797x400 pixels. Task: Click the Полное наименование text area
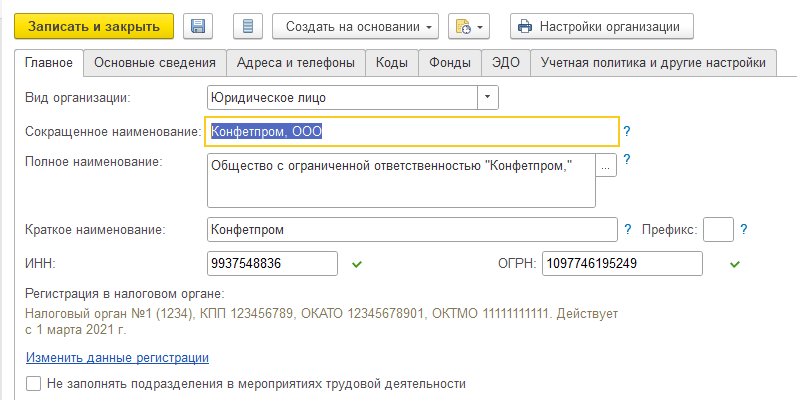click(401, 181)
